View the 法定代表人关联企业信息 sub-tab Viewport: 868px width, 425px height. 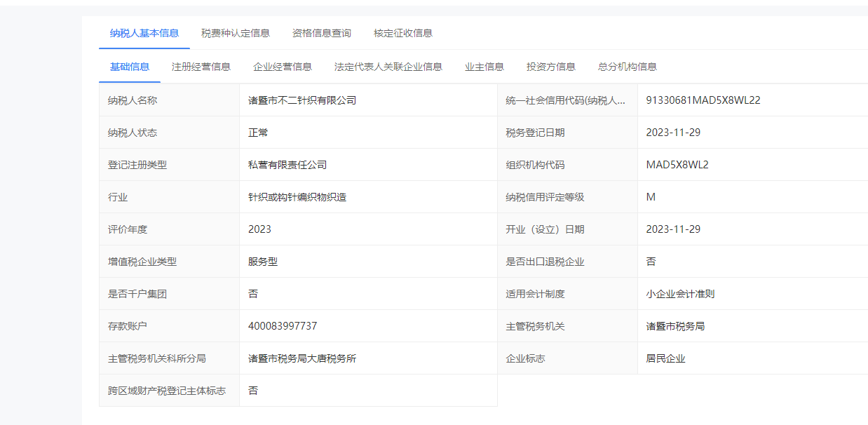(388, 67)
